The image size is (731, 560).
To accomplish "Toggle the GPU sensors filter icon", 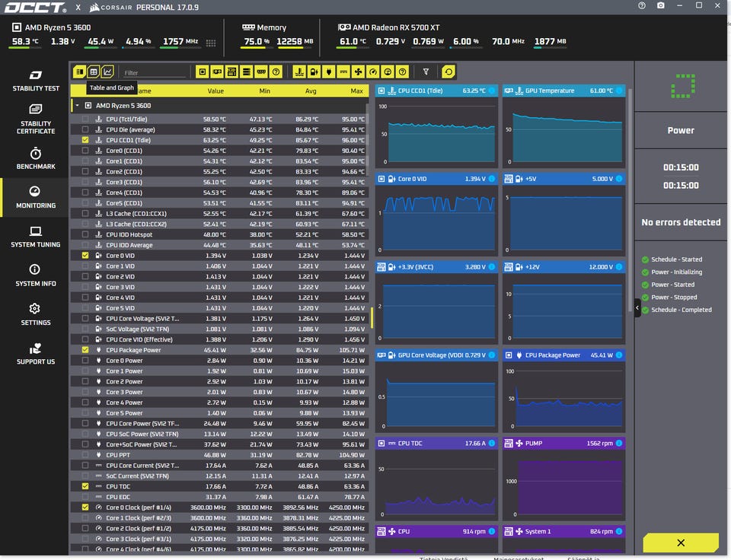I will click(x=217, y=72).
